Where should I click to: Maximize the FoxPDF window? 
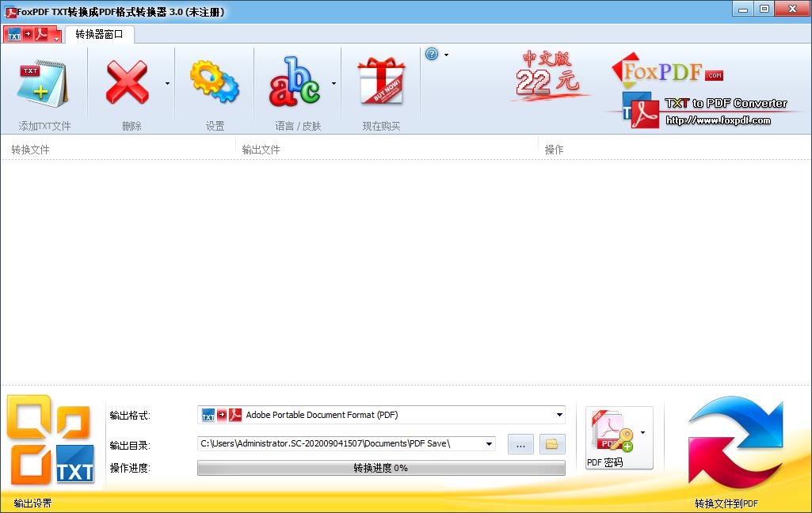coord(764,9)
